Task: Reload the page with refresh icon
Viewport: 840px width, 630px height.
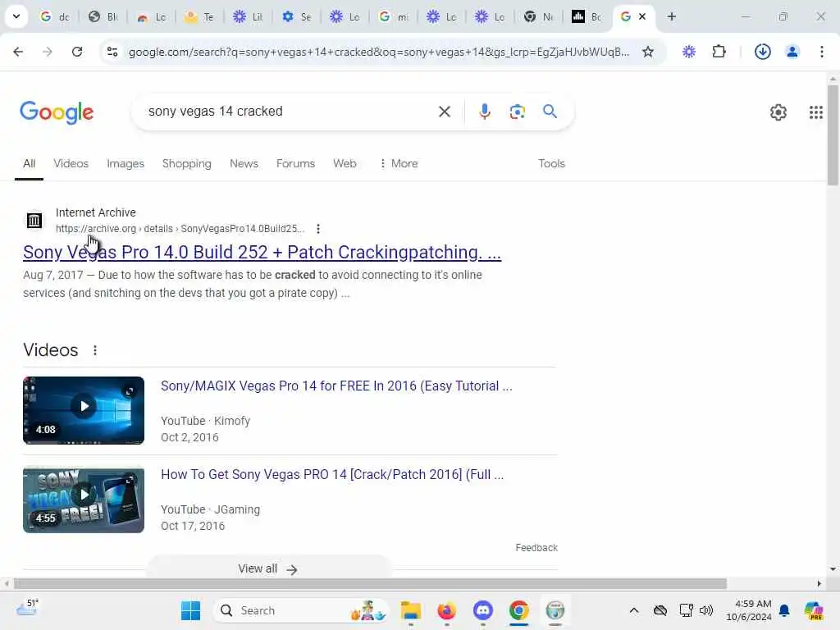Action: [x=77, y=52]
